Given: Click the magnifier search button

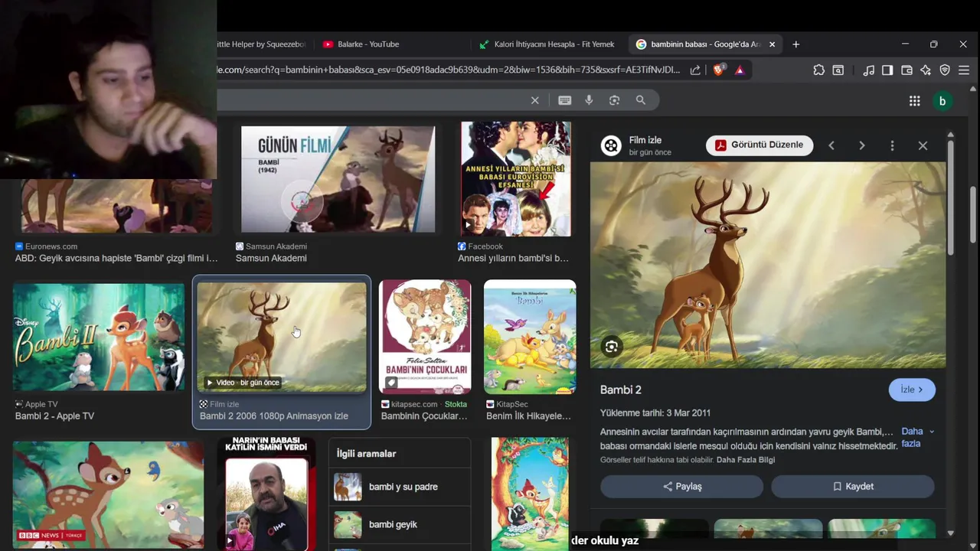Looking at the screenshot, I should point(641,100).
